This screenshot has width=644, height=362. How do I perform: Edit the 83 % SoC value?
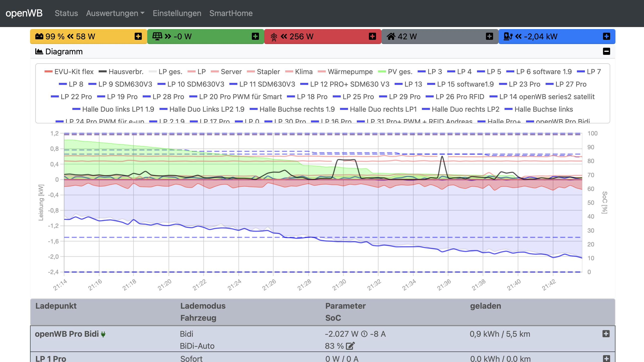point(350,346)
